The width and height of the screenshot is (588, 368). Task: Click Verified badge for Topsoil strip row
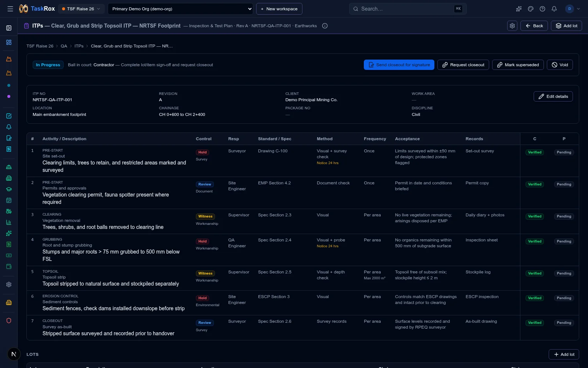535,273
